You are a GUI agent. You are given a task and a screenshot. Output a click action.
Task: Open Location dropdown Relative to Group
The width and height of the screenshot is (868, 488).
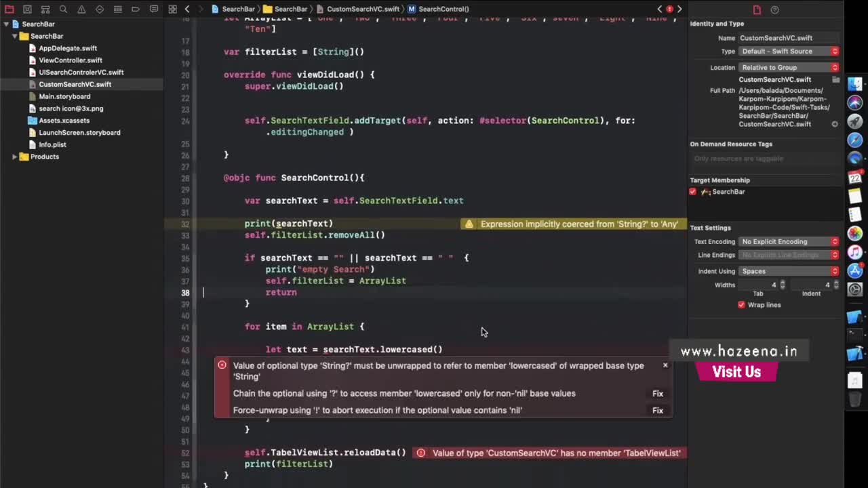pyautogui.click(x=789, y=68)
